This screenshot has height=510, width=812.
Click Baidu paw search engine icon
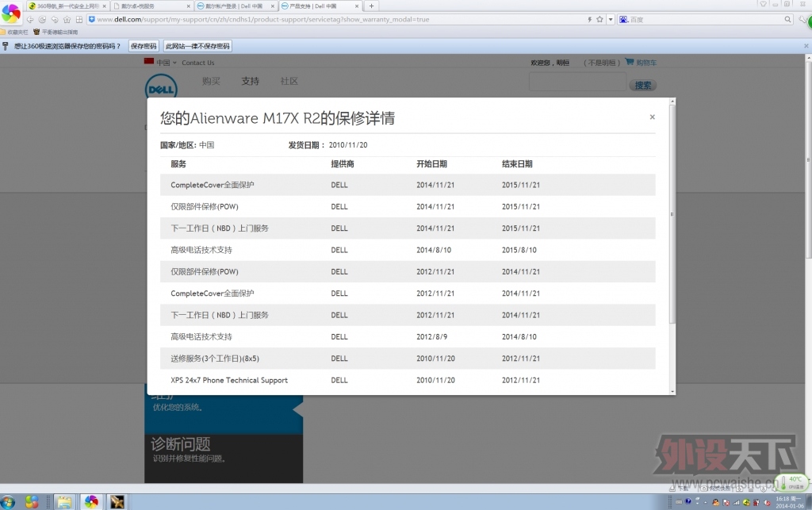coord(623,19)
